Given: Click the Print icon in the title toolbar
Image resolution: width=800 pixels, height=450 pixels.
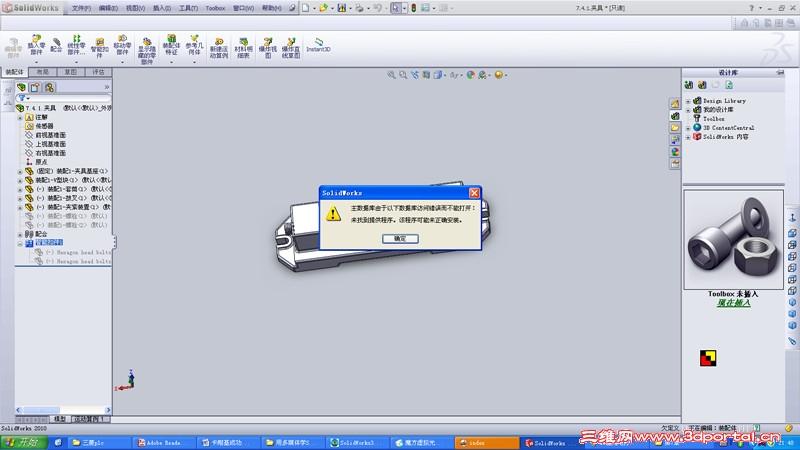Looking at the screenshot, I should tap(359, 8).
